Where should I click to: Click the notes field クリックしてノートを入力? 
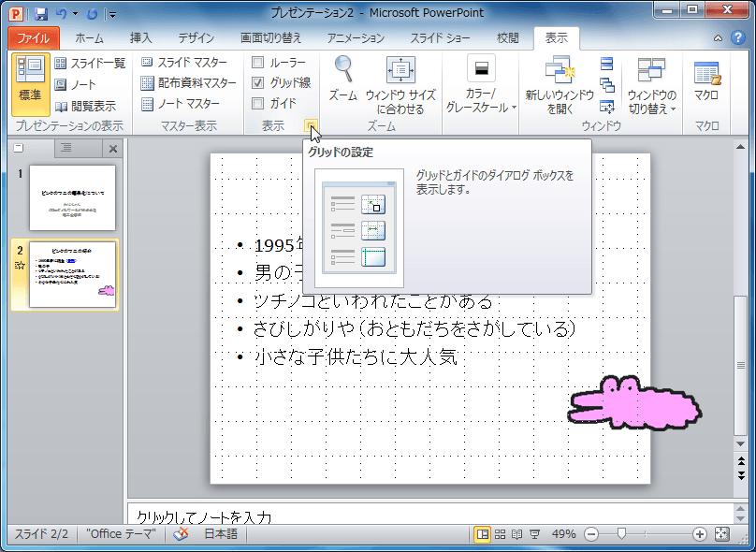pyautogui.click(x=429, y=514)
